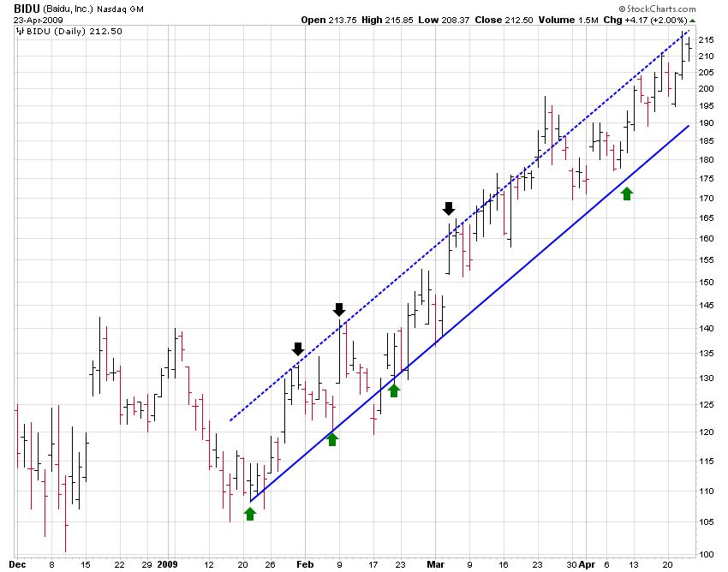Click the 205 price axis label
The height and width of the screenshot is (572, 728).
707,73
